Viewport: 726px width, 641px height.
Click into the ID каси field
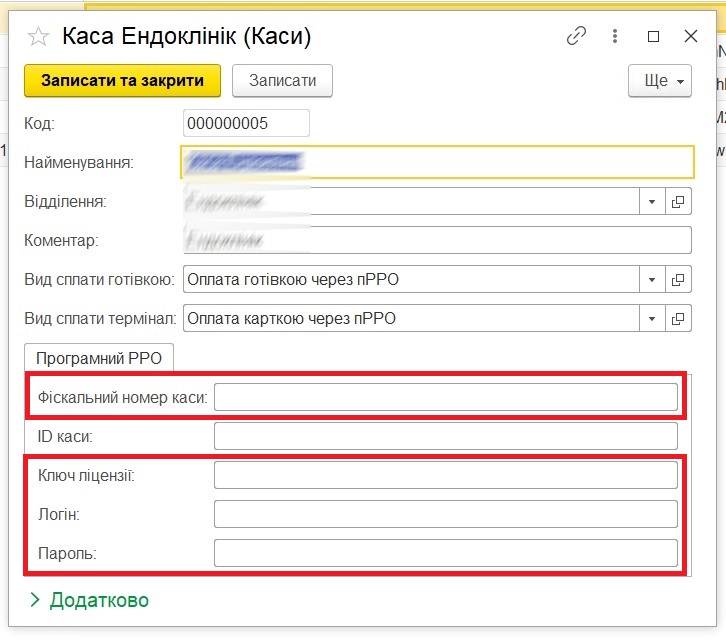pyautogui.click(x=445, y=436)
